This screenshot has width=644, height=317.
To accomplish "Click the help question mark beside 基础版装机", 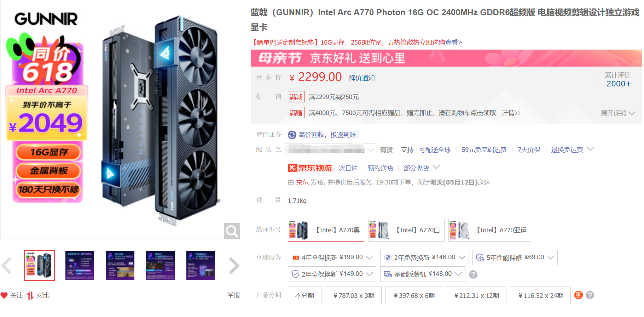I will click(473, 274).
